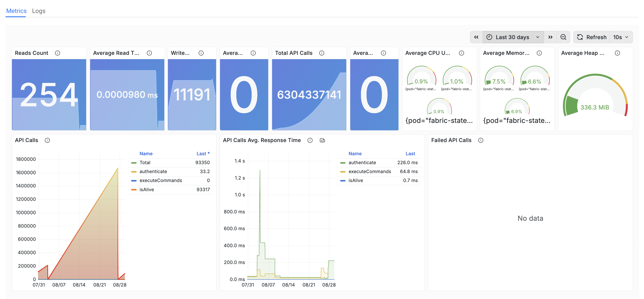Open the Total API Calls panel title menu
Viewport: 644px width, 299px height.
click(x=293, y=53)
